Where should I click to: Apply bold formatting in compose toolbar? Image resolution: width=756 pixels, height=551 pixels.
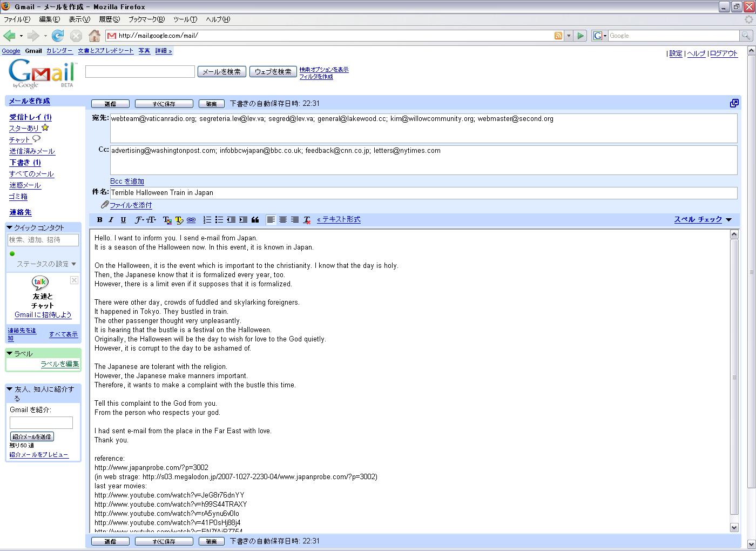click(x=99, y=220)
